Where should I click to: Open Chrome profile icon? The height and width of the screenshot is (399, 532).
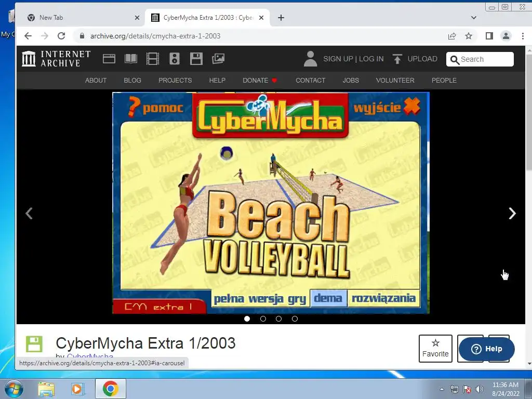(x=506, y=36)
